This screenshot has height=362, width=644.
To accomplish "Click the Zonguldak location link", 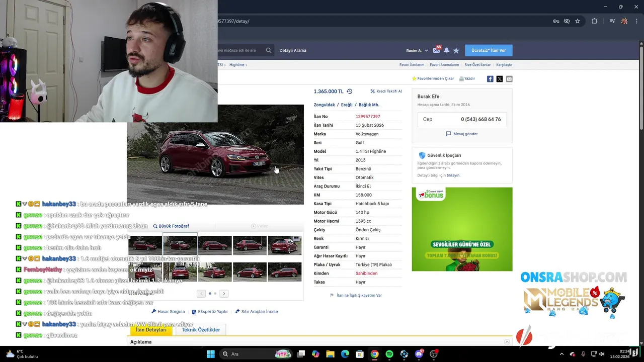I will coord(325,105).
